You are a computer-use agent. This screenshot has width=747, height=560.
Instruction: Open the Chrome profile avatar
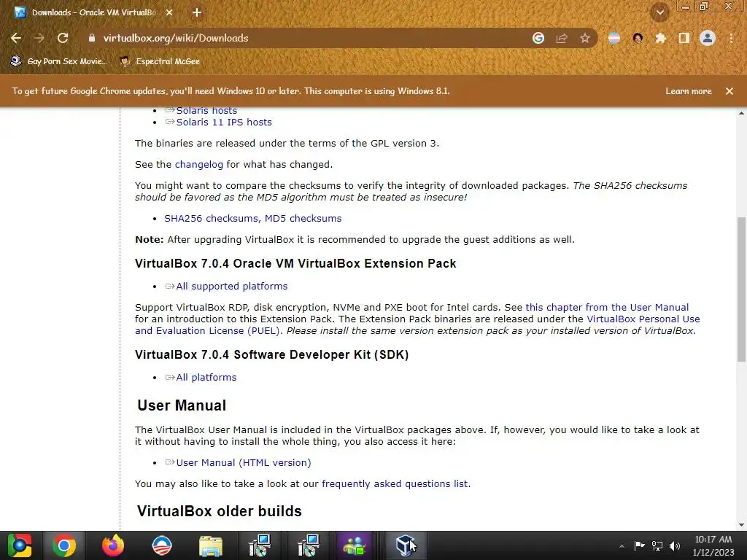coord(708,38)
